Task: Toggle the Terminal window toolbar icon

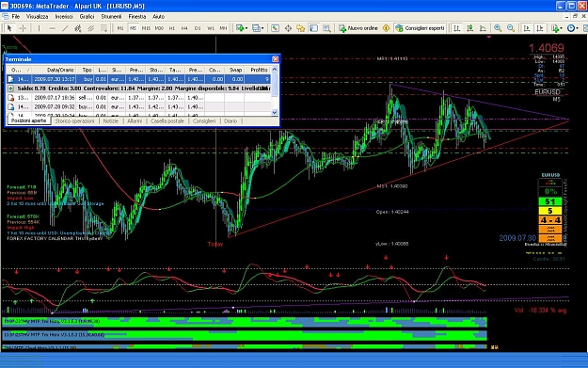Action: pos(314,28)
